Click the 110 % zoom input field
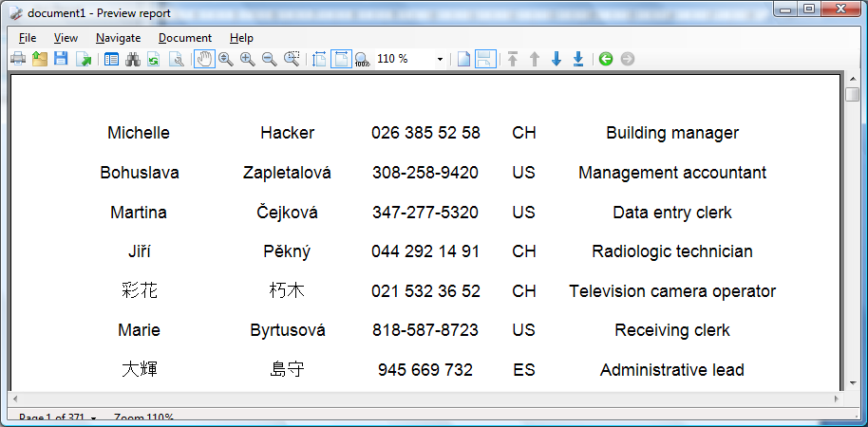This screenshot has width=868, height=427. [x=405, y=59]
